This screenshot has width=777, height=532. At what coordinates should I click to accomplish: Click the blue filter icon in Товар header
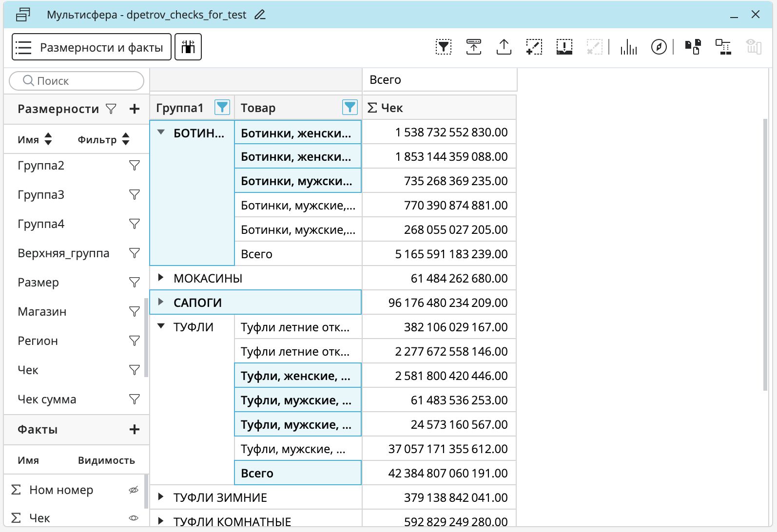pyautogui.click(x=350, y=107)
